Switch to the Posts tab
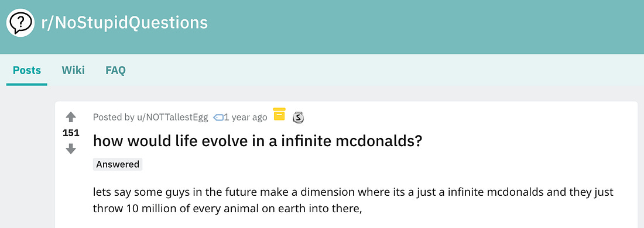 pos(27,71)
